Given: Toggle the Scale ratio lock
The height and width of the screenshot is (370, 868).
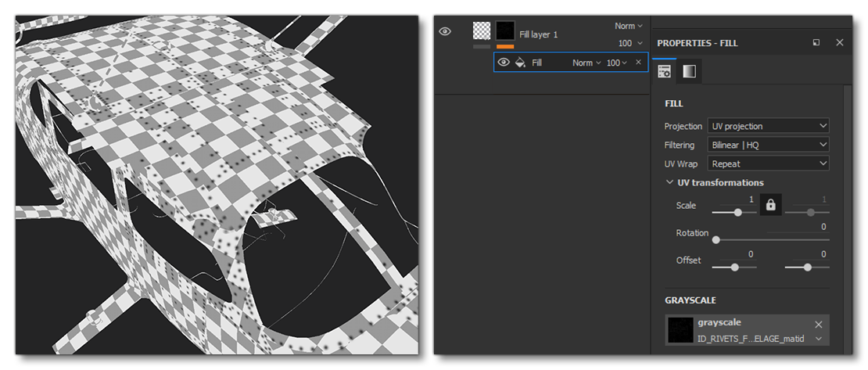Looking at the screenshot, I should tap(770, 205).
